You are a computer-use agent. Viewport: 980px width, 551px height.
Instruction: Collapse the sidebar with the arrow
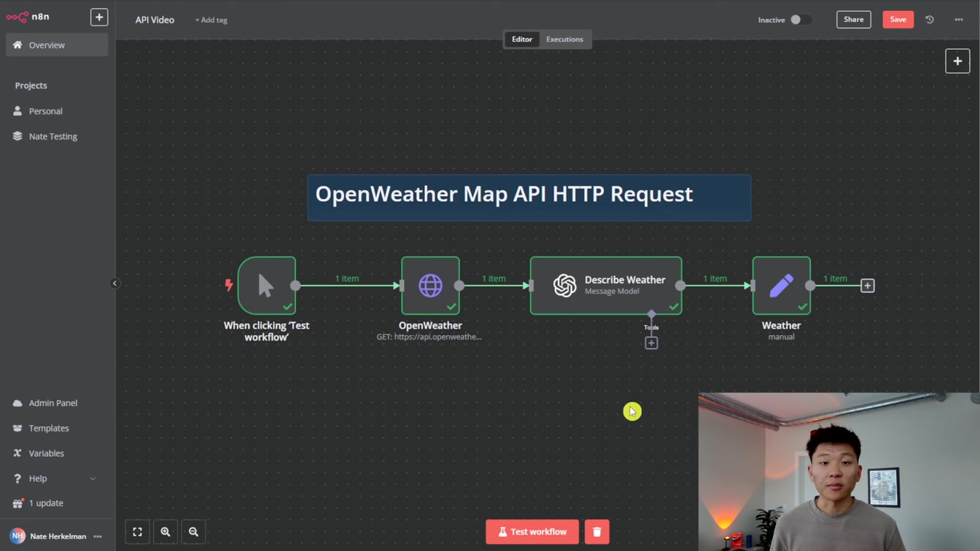(x=114, y=284)
